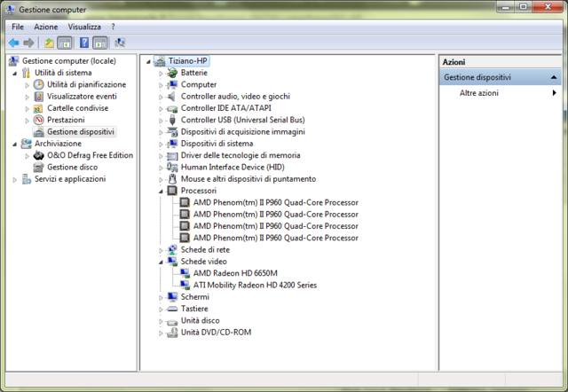The image size is (568, 392).
Task: Select the AMD Radeon HD 6650M adapter
Action: 235,273
